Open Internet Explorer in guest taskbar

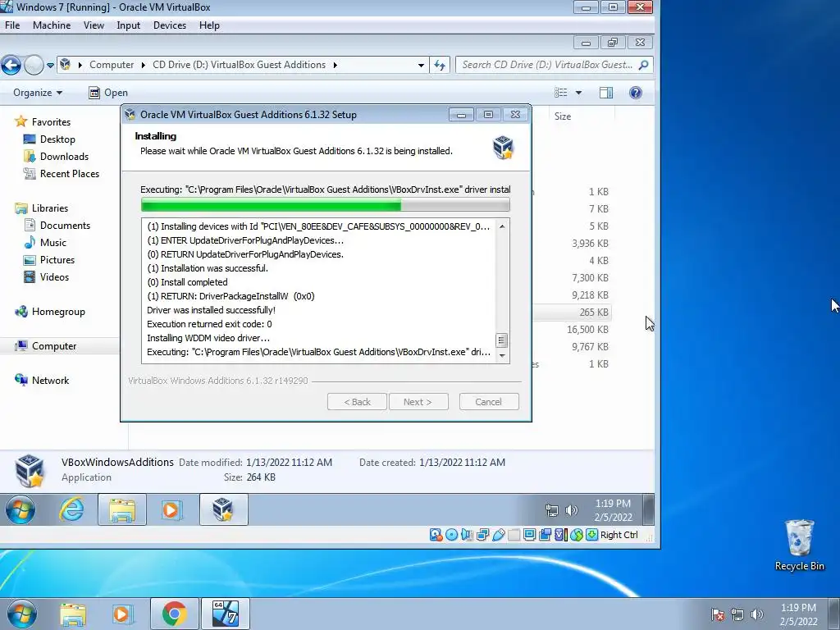(x=72, y=509)
